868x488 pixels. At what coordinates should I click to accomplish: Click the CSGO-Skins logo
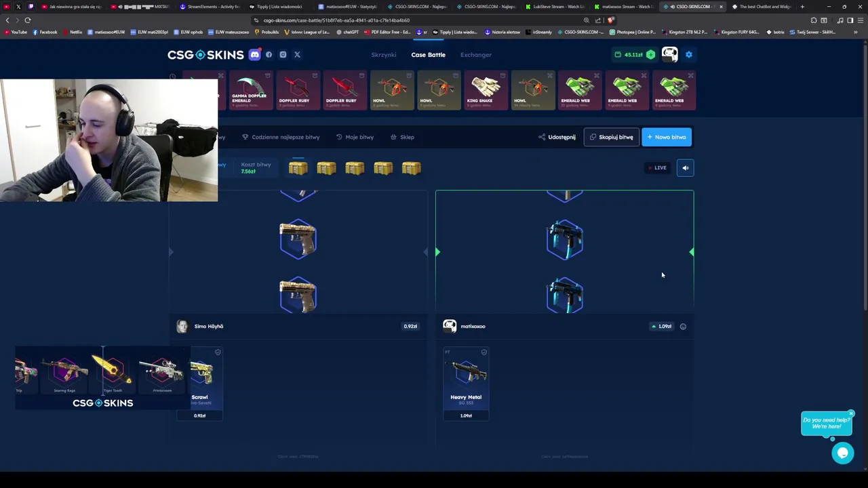[x=205, y=55]
